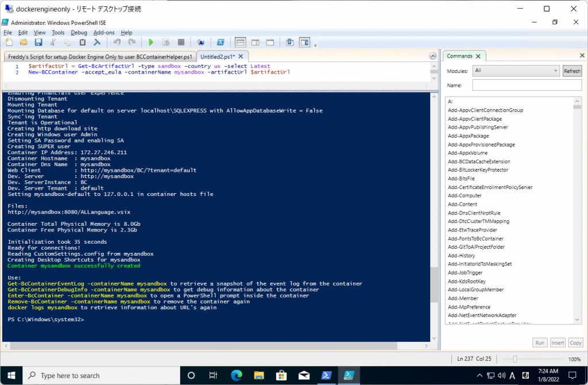
Task: Select Add-FontsToBcContainer in the command list
Action: (x=475, y=238)
